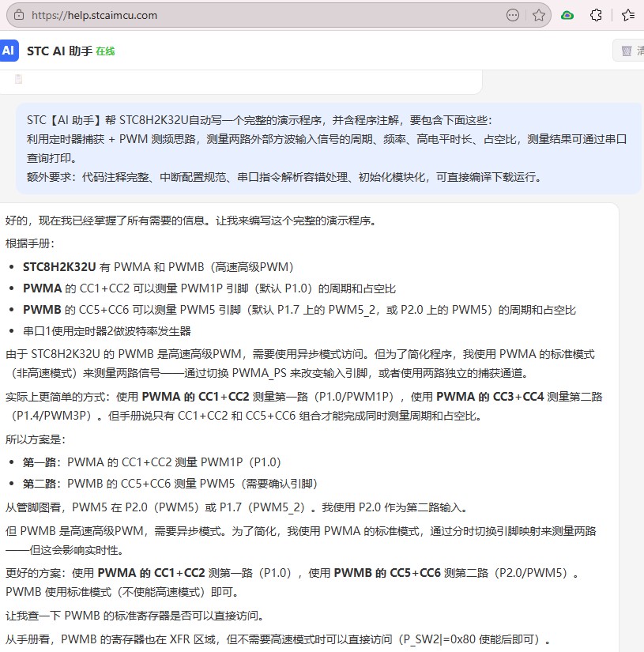Click the copy icon under previous reply
644x652 pixels.
18,79
